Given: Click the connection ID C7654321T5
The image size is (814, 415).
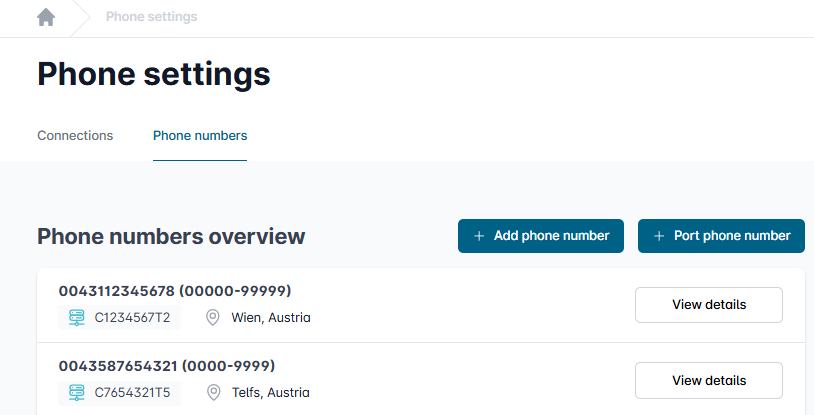Looking at the screenshot, I should point(132,393).
